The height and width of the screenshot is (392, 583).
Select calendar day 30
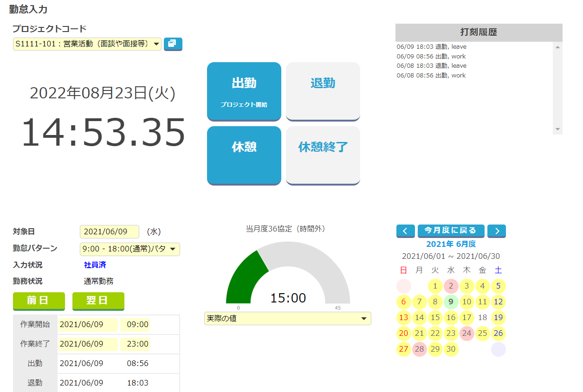coord(451,349)
